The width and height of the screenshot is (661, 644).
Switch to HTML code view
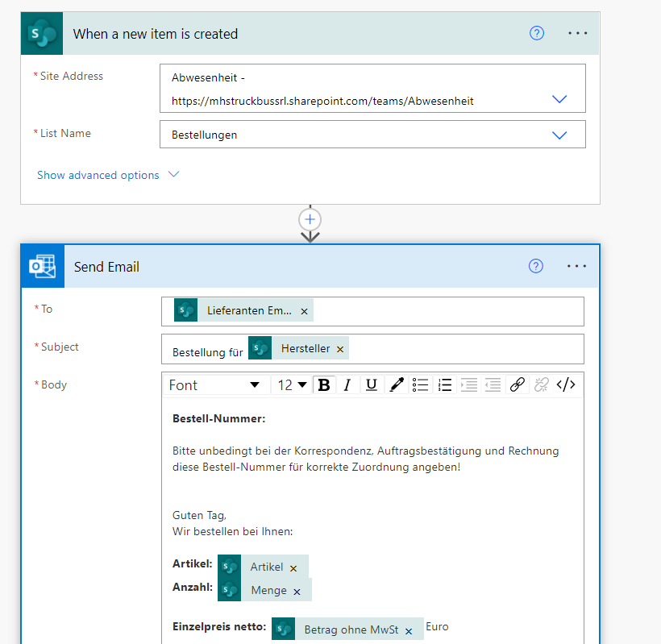[566, 384]
